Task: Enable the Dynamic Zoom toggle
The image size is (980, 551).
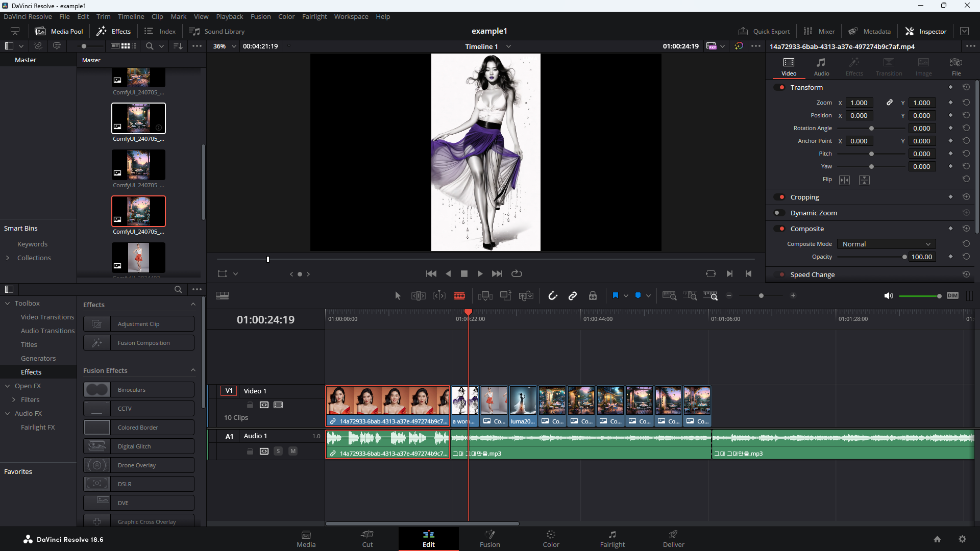Action: click(779, 213)
